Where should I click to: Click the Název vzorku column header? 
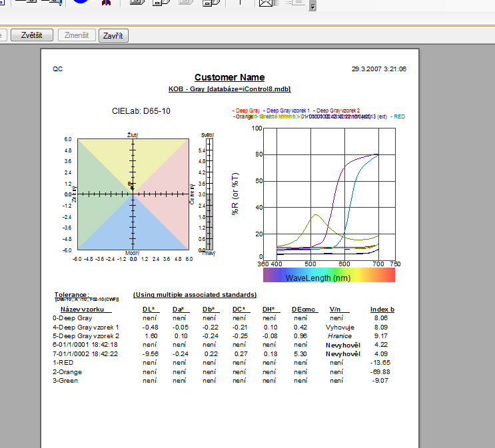coord(82,309)
